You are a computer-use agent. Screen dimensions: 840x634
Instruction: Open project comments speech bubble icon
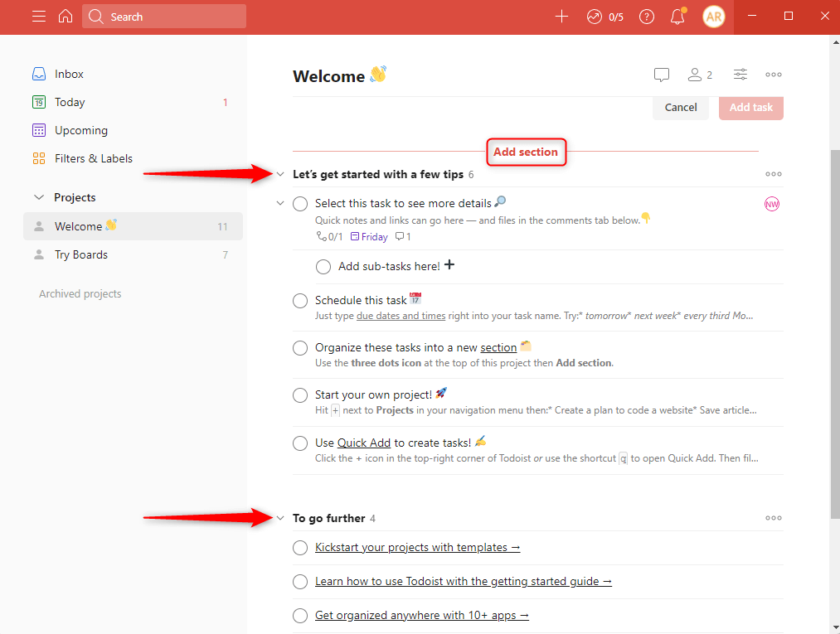[x=662, y=75]
